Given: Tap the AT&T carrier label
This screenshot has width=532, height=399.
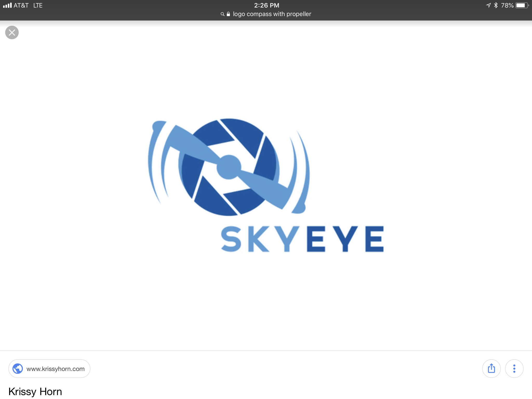Looking at the screenshot, I should 21,5.
